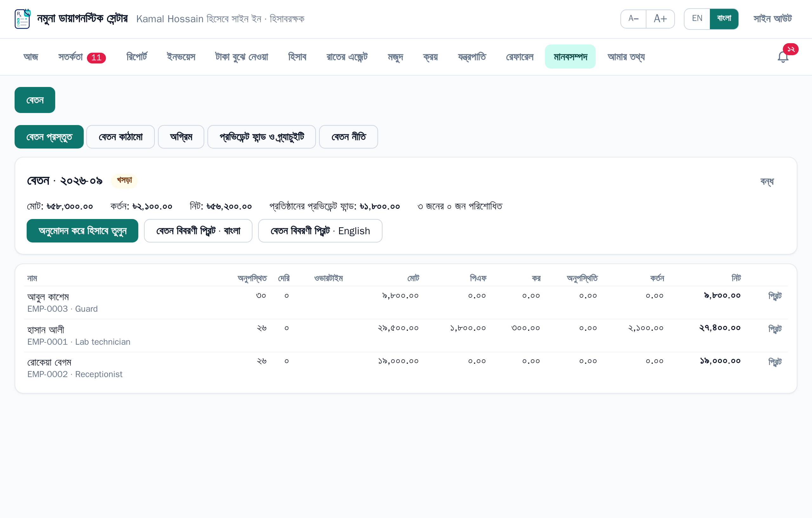Open the আজ nav tab
The height and width of the screenshot is (518, 812).
click(31, 57)
